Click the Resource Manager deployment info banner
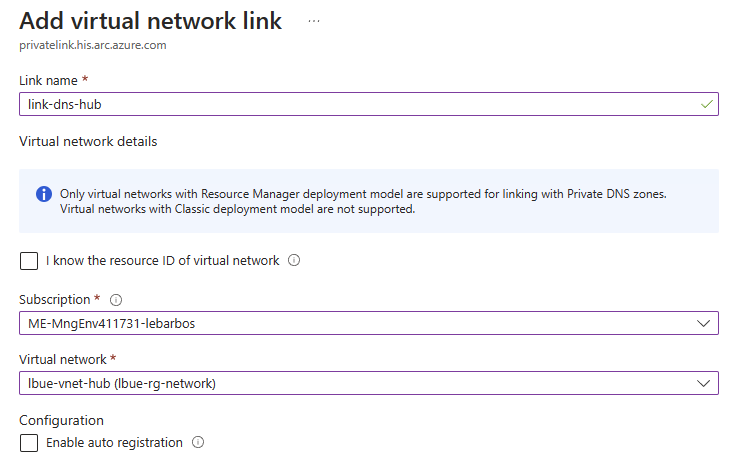Image resolution: width=732 pixels, height=470 pixels. (x=369, y=201)
